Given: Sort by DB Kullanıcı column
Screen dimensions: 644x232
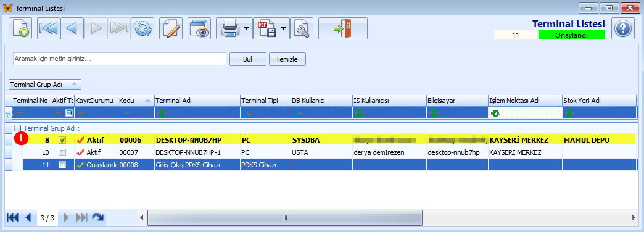Looking at the screenshot, I should 321,101.
